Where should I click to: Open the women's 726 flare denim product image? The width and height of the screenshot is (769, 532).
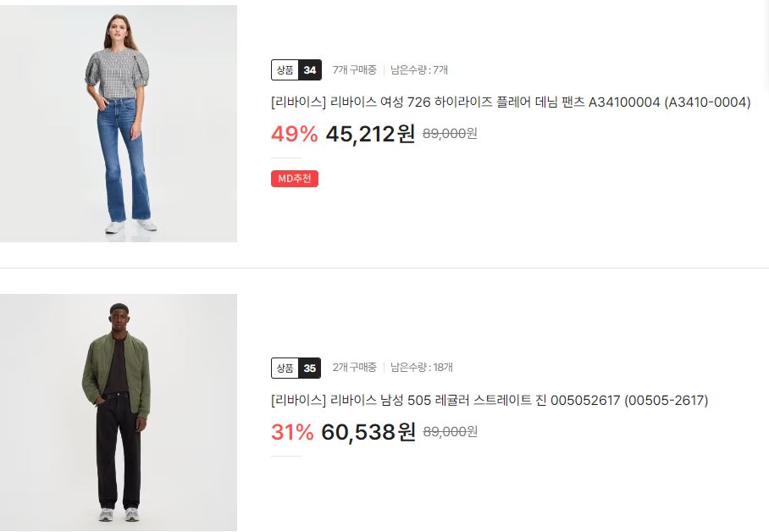[x=119, y=123]
